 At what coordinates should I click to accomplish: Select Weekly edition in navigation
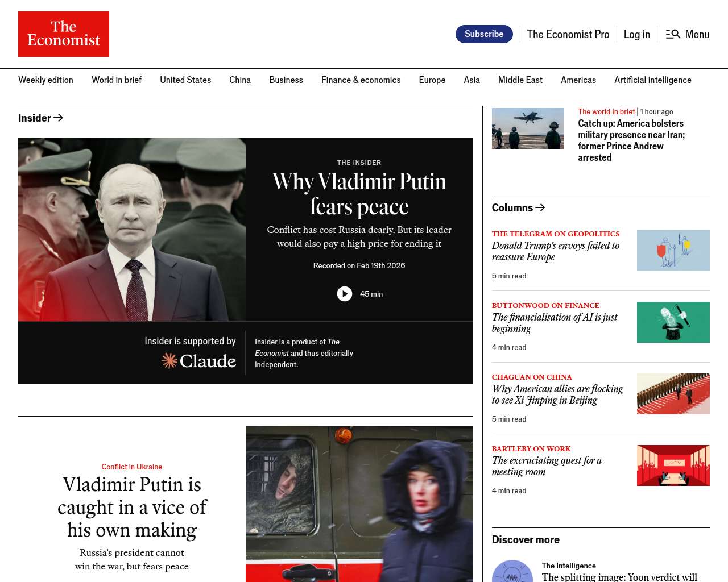(x=45, y=80)
